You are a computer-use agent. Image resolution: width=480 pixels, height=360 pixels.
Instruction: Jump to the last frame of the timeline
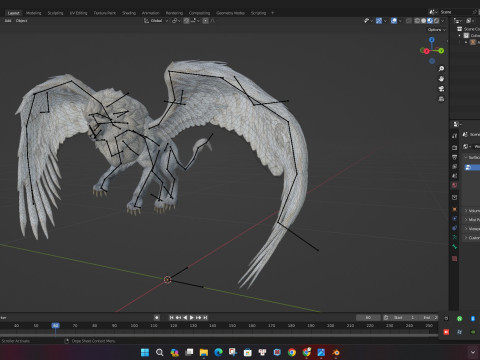[205, 318]
